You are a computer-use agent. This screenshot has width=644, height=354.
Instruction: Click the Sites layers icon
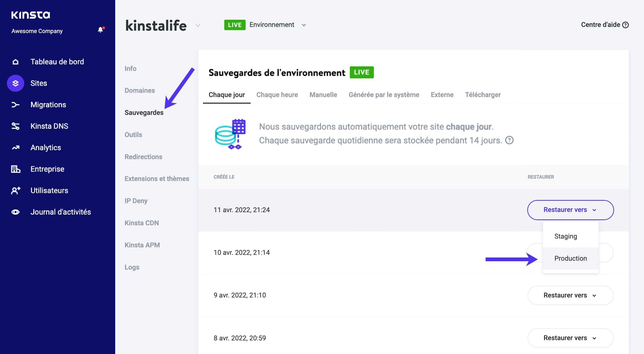(x=15, y=83)
